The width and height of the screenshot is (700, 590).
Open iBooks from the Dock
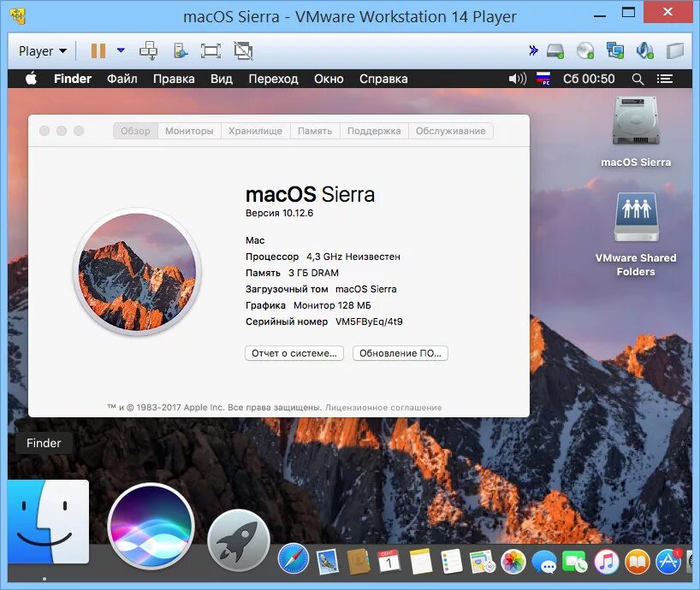[638, 562]
